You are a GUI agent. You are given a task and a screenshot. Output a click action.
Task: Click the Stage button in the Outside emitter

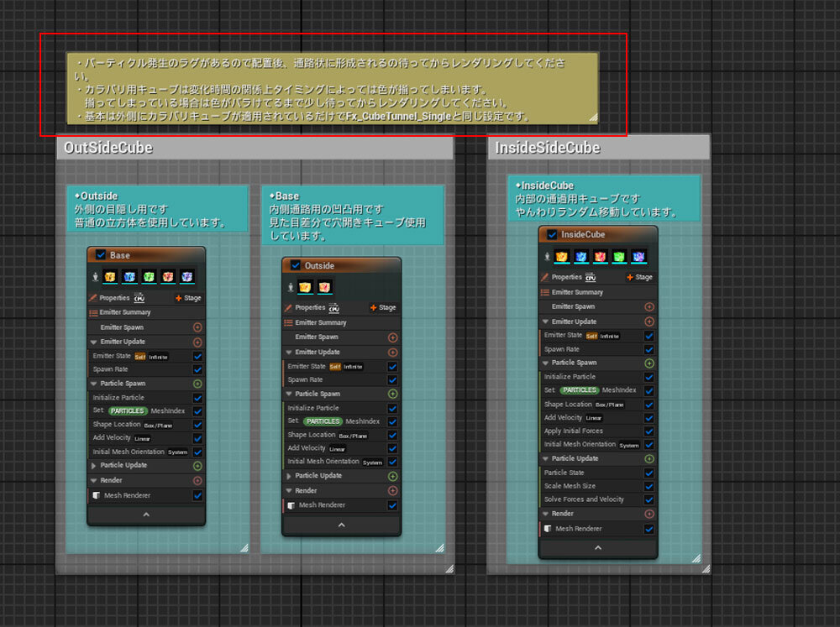point(383,307)
